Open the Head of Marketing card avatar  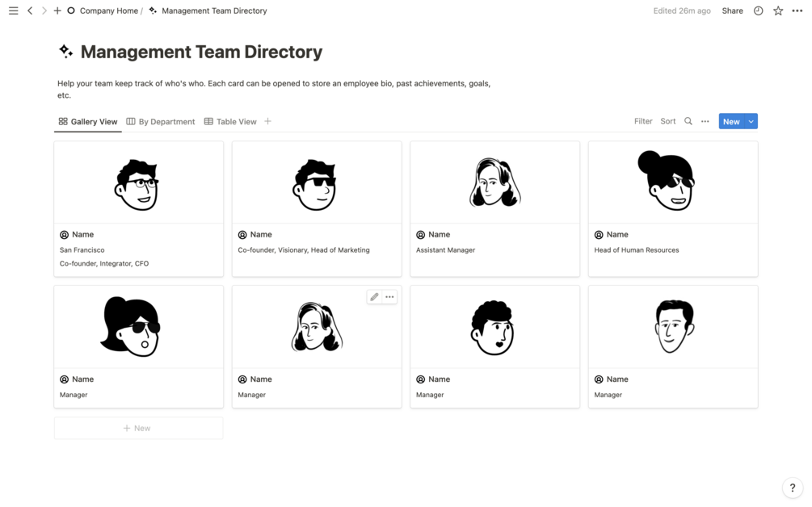point(315,184)
